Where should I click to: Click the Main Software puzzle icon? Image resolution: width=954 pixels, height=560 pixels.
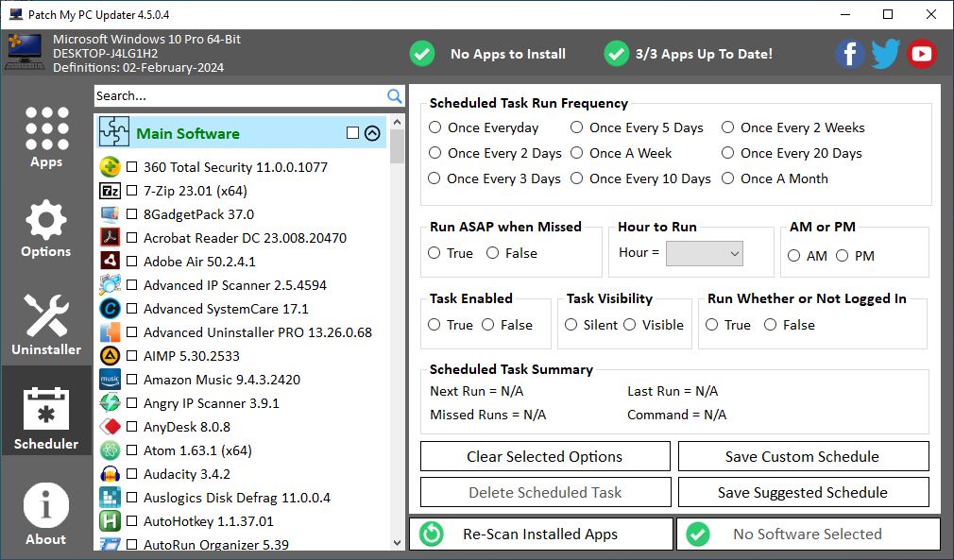click(x=114, y=132)
